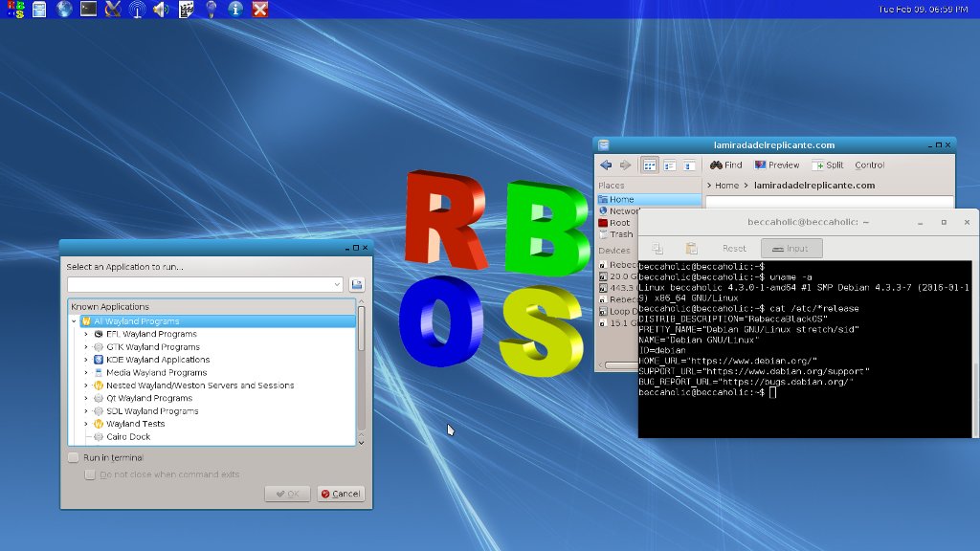Switch file manager to icons view
This screenshot has height=551, width=980.
[650, 165]
